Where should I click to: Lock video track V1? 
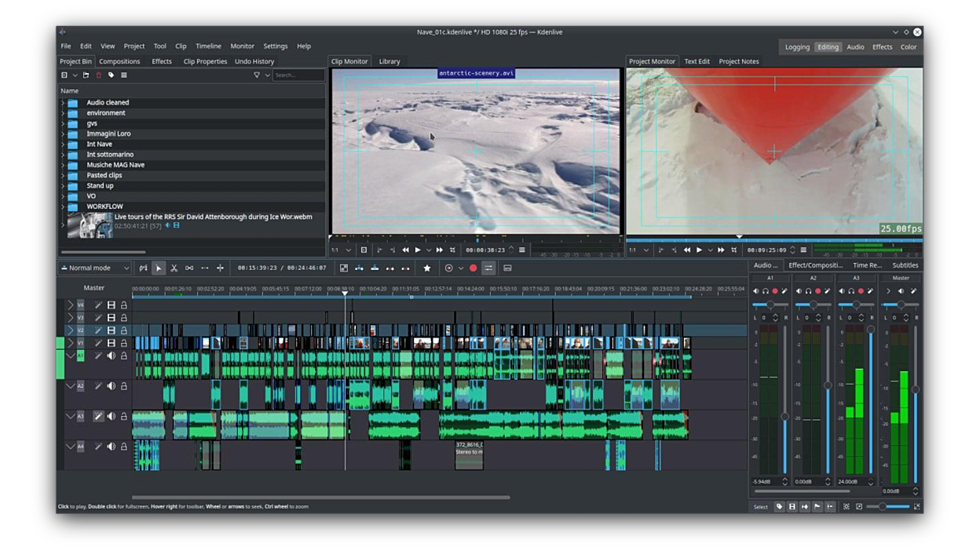coord(123,343)
